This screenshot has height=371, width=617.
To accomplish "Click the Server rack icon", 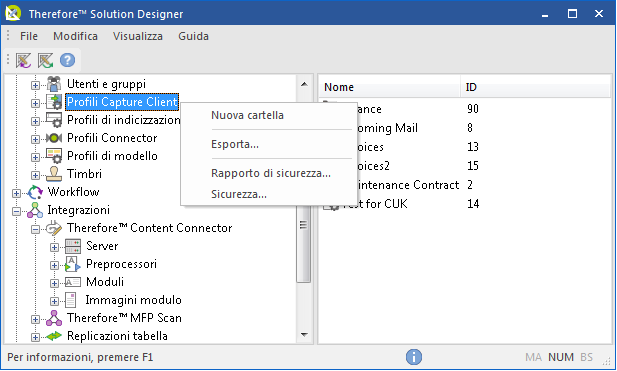I will [73, 246].
